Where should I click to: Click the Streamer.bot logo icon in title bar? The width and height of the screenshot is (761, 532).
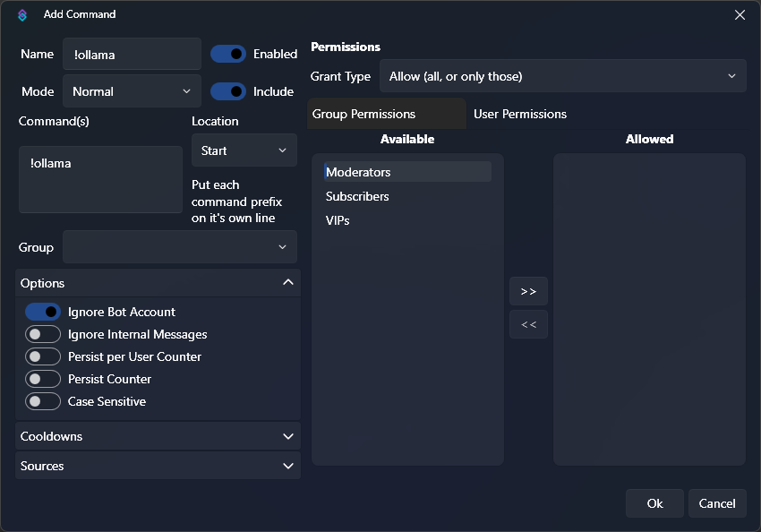tap(22, 14)
